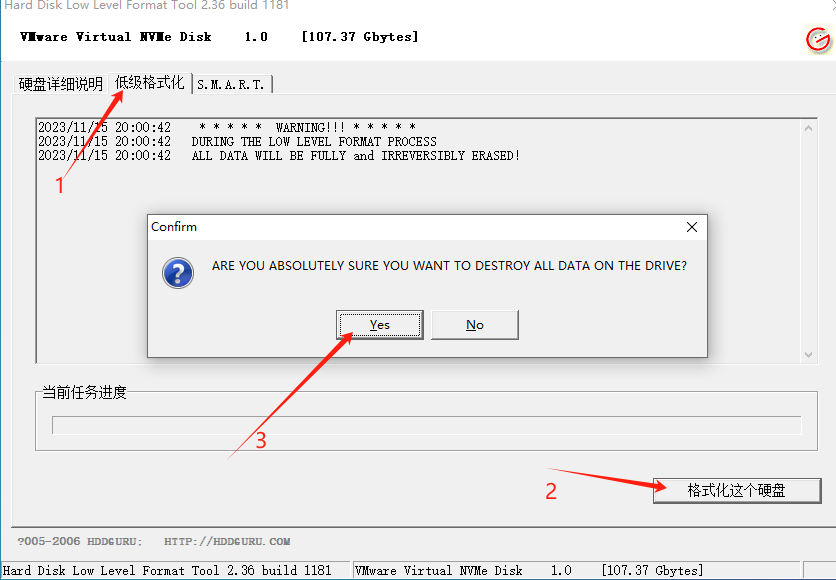The height and width of the screenshot is (580, 836).
Task: Open the HTTP://HDDGURU.COM link
Action: click(227, 541)
